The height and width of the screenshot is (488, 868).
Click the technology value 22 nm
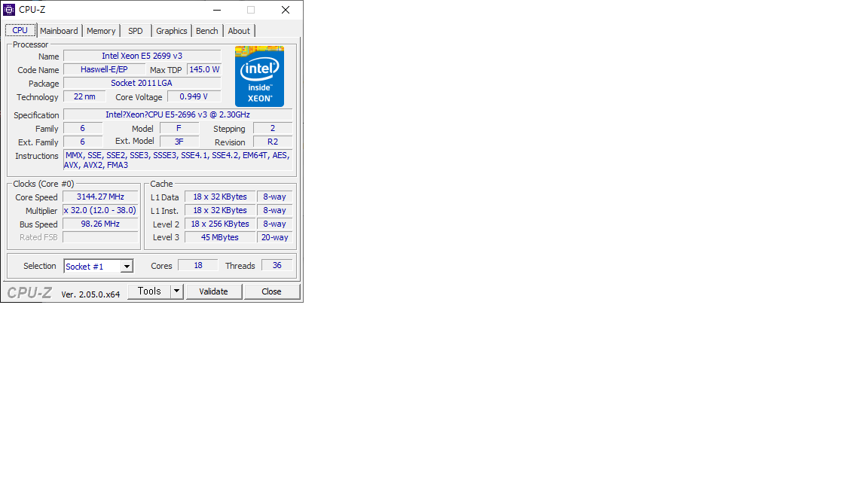pos(84,97)
